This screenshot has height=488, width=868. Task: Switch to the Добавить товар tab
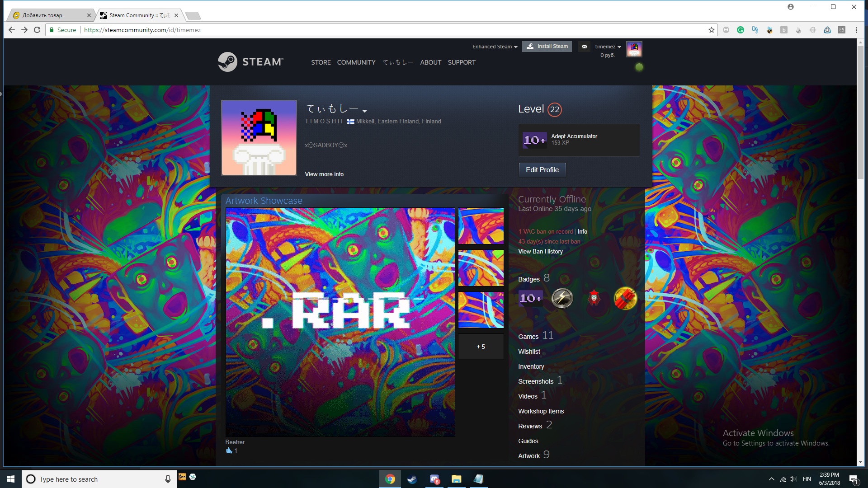coord(50,15)
